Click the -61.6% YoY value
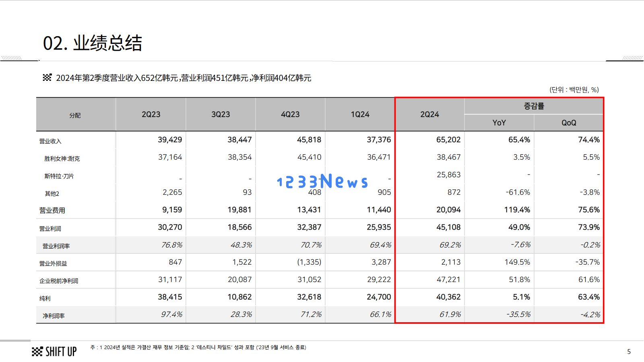644x362 pixels. click(518, 193)
